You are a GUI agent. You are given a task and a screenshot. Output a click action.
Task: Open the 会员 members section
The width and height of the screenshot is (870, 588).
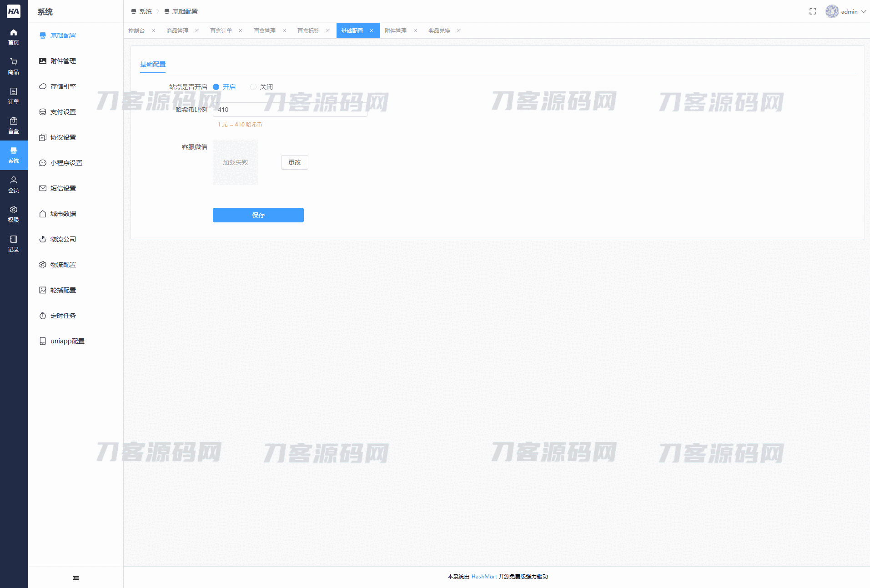click(x=14, y=185)
